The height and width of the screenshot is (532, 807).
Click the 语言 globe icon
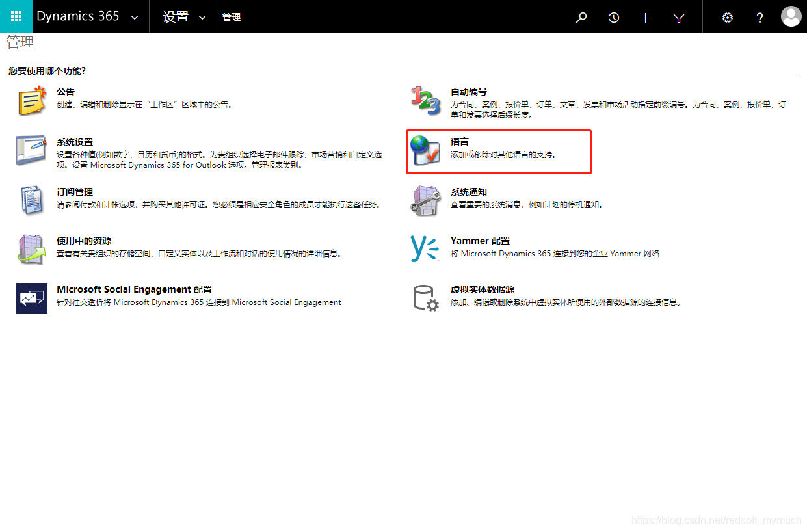(x=425, y=151)
